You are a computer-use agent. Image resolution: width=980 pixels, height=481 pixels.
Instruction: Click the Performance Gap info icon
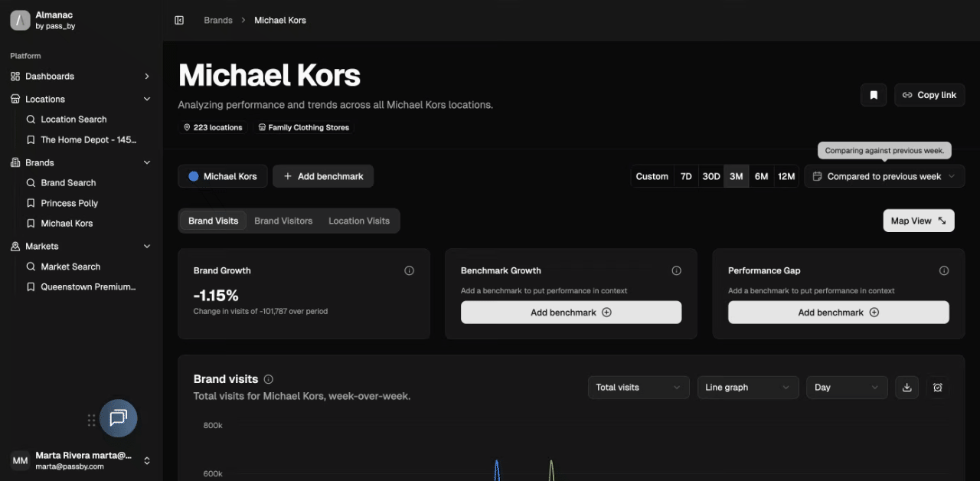(944, 270)
